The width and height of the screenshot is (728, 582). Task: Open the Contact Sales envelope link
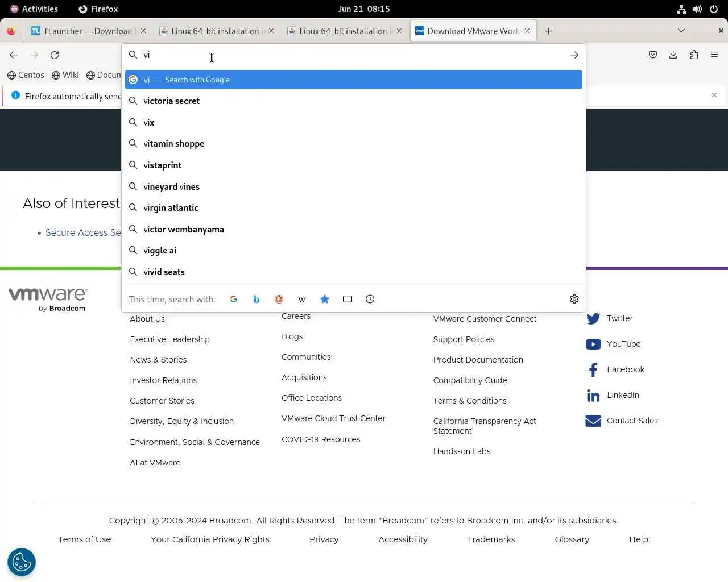click(x=622, y=421)
